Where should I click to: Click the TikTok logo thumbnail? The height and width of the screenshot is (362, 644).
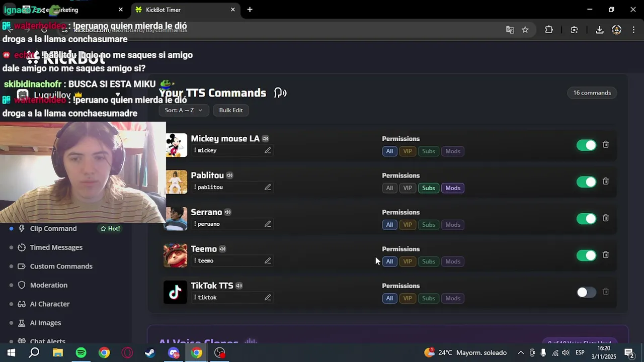[x=175, y=292]
